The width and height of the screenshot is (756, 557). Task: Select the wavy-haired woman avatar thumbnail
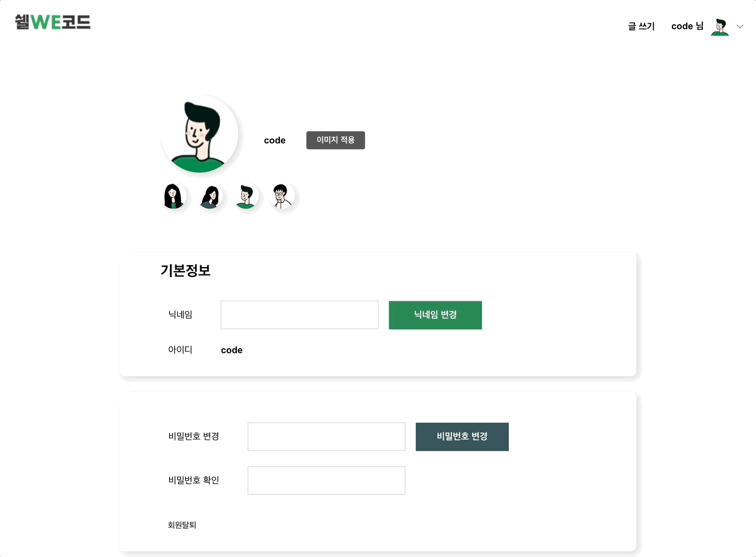pyautogui.click(x=210, y=196)
